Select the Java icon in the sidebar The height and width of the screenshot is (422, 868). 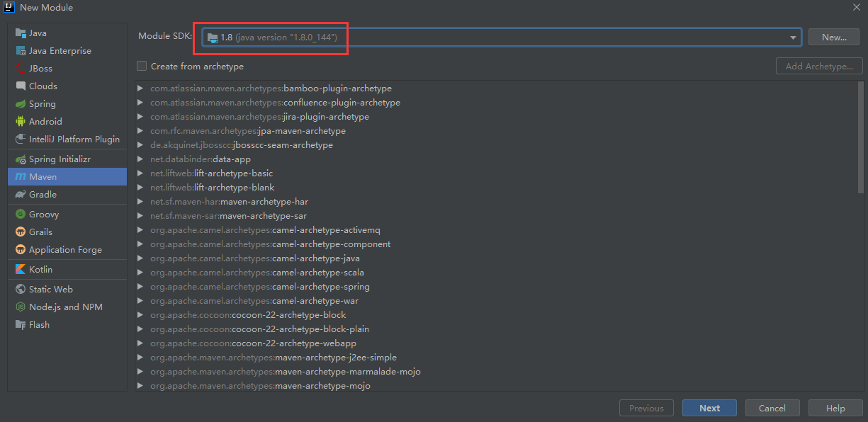tap(21, 33)
